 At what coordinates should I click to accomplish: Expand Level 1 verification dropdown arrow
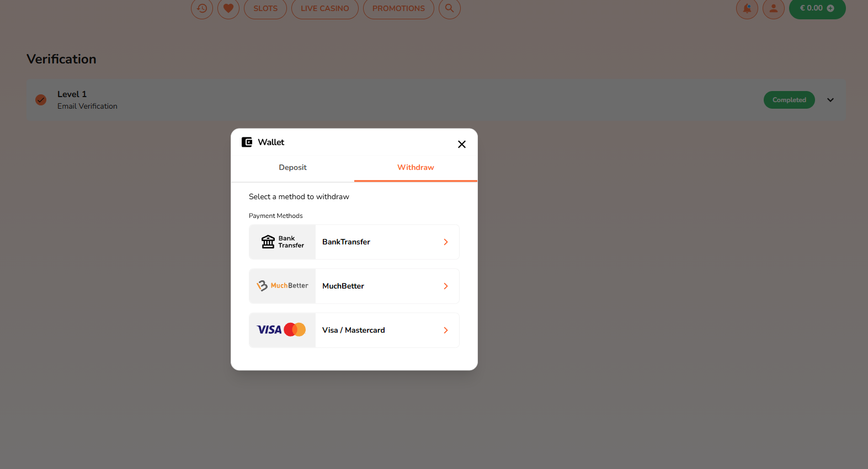tap(830, 100)
